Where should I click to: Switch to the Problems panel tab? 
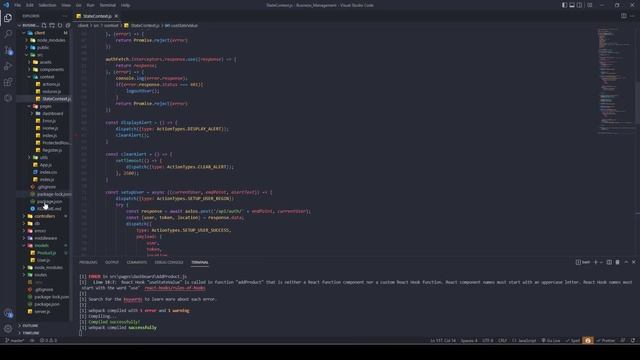(88, 262)
